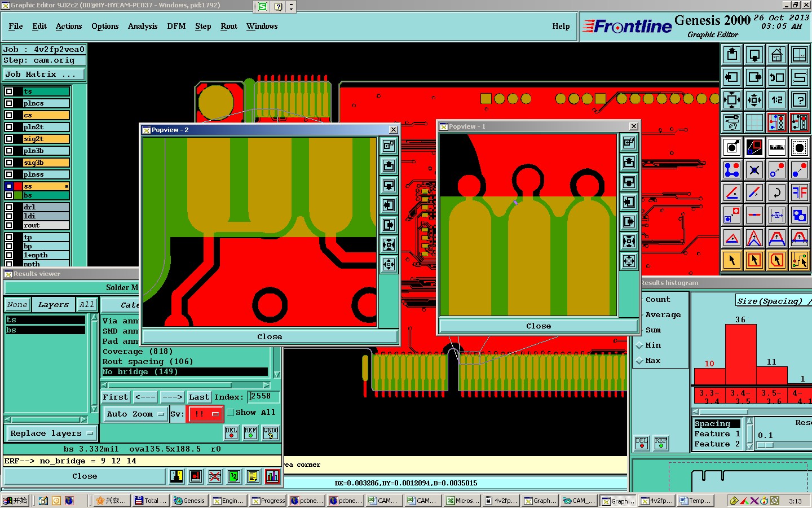812x508 pixels.
Task: Click the yellow notes icon in Results viewer
Action: tap(253, 476)
